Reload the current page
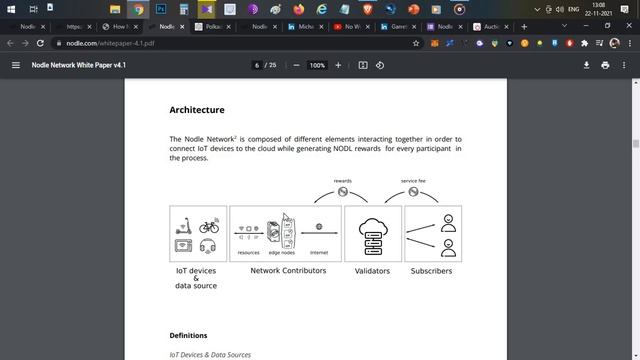 [40, 43]
